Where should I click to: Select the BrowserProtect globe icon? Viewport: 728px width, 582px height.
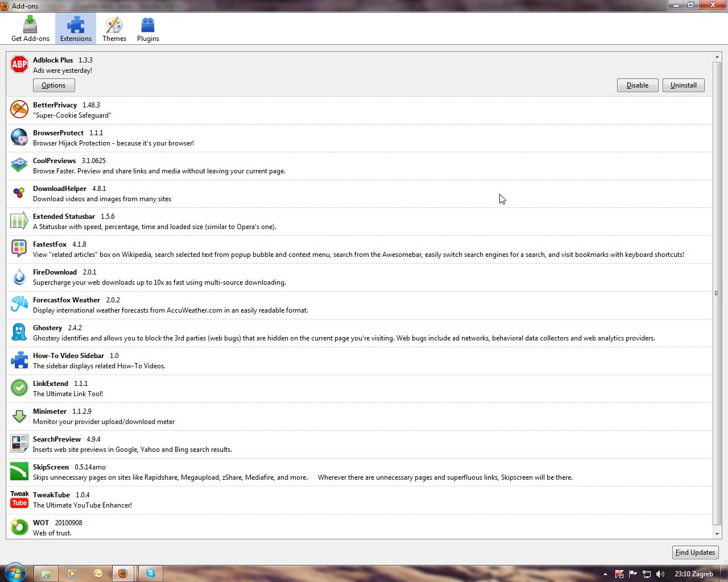click(19, 137)
